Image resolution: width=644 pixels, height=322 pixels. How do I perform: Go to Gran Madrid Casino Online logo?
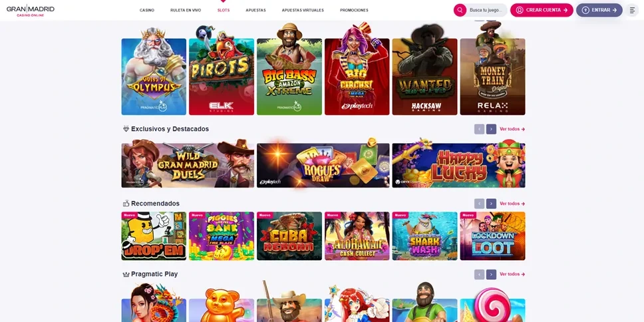[x=31, y=10]
